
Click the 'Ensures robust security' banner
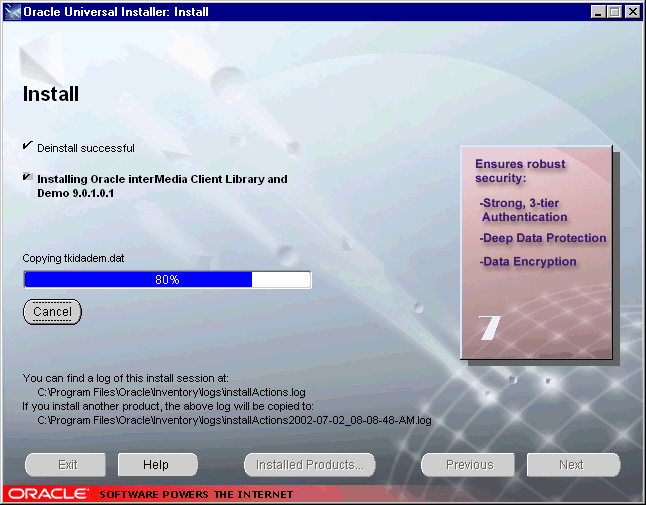pos(520,171)
